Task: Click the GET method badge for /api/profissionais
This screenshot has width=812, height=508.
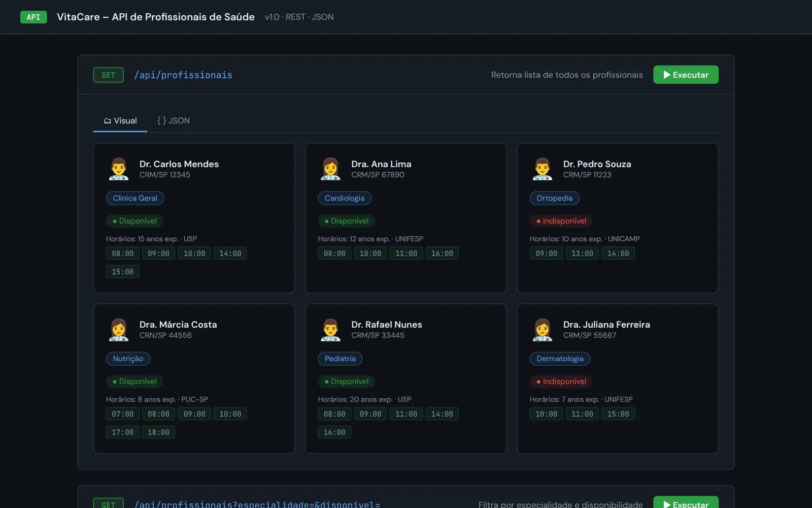Action: 108,75
